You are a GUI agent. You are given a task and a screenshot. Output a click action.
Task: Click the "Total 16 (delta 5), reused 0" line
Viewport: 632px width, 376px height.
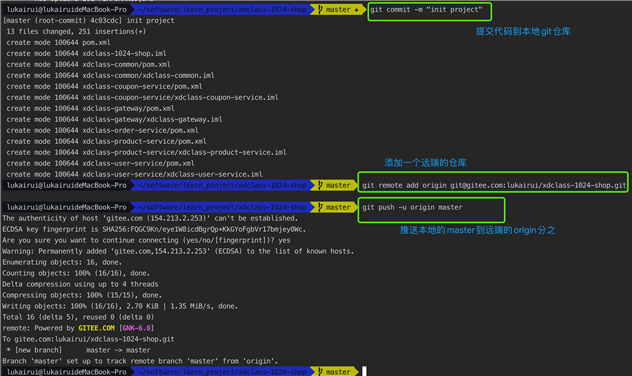tap(78, 317)
